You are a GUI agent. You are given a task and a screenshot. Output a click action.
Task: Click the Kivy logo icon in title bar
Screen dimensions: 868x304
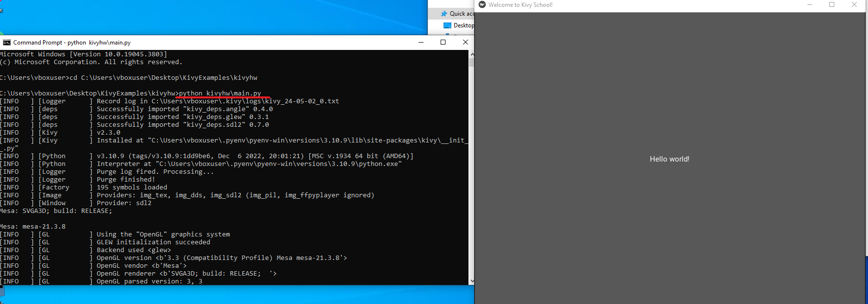(482, 4)
